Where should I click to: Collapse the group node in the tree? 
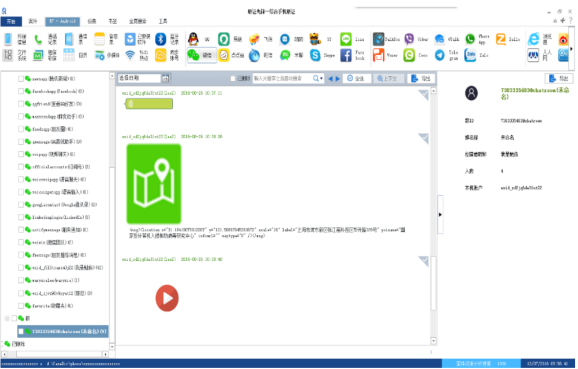tap(7, 318)
